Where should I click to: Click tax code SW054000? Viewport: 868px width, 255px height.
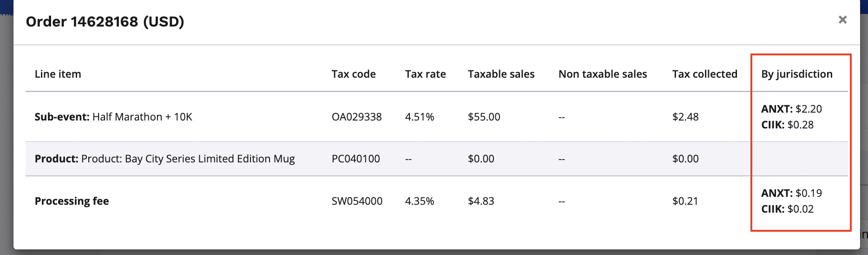click(357, 201)
